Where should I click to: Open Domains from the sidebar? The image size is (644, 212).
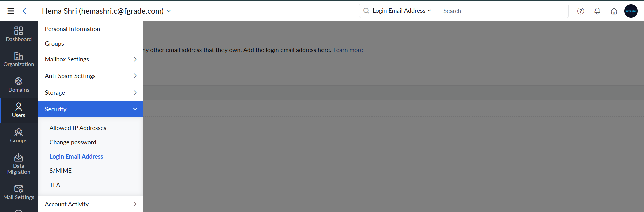point(19,85)
